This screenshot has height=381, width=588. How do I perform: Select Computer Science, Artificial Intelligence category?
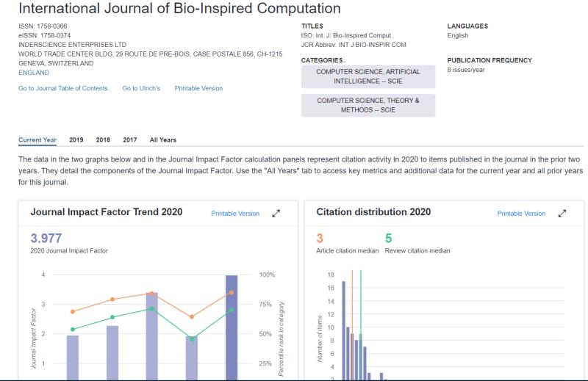tap(368, 76)
